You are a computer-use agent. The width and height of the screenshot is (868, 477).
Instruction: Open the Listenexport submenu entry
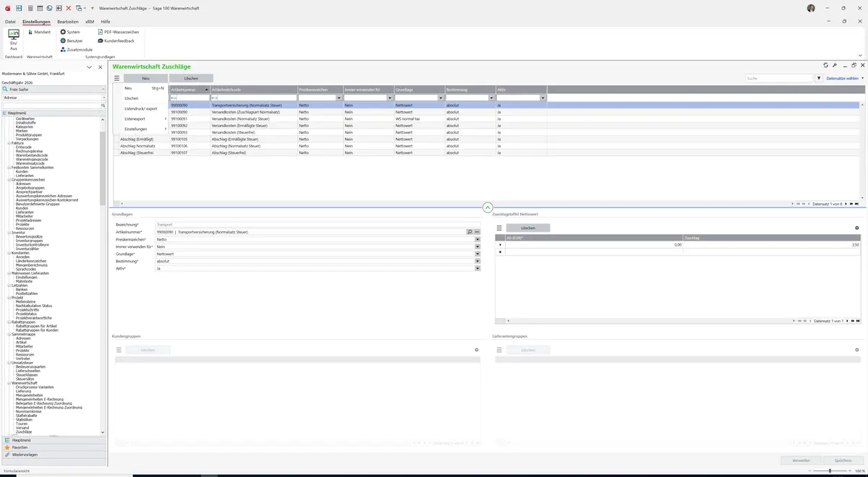[x=140, y=119]
